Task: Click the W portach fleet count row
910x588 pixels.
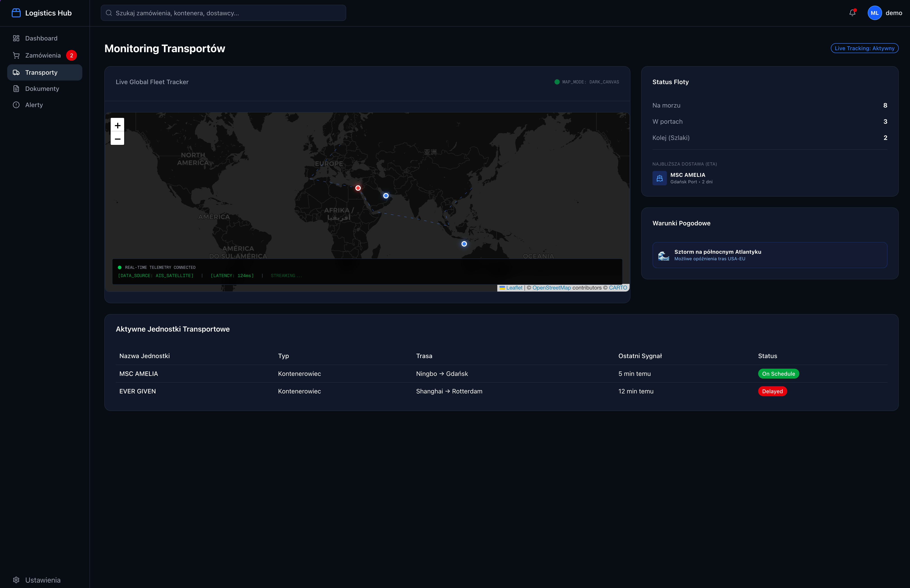Action: [769, 122]
